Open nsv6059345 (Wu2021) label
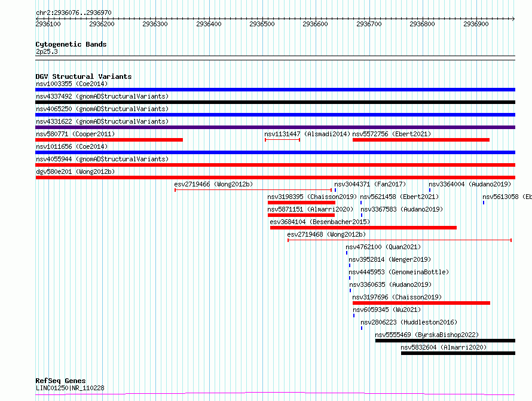 (x=387, y=310)
